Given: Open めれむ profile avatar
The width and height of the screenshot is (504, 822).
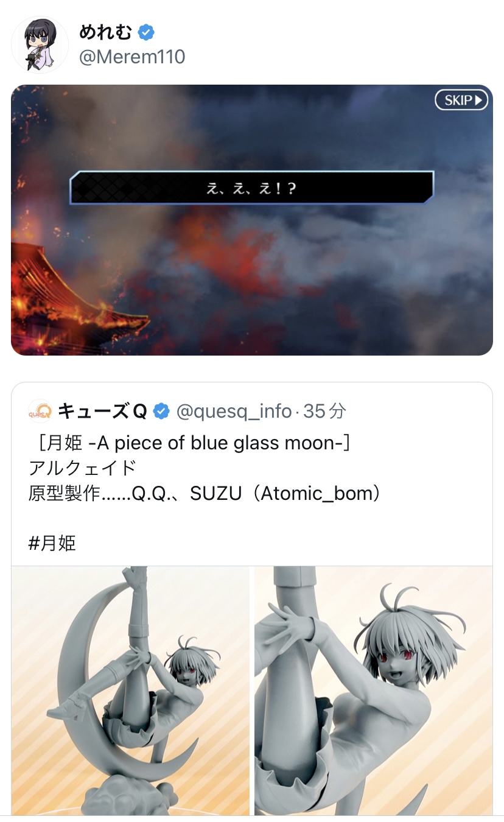Looking at the screenshot, I should [40, 44].
